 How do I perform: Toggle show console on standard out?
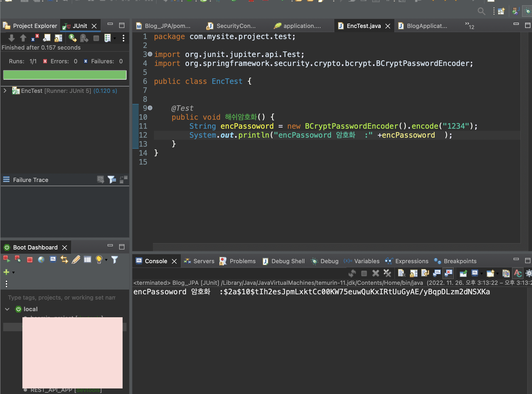[x=437, y=273]
